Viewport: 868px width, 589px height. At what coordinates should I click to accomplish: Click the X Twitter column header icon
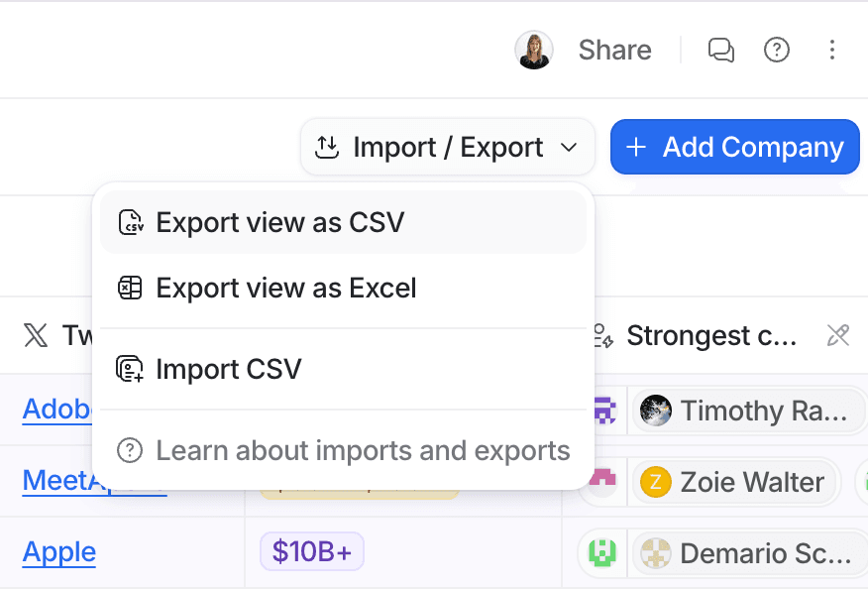pyautogui.click(x=36, y=336)
